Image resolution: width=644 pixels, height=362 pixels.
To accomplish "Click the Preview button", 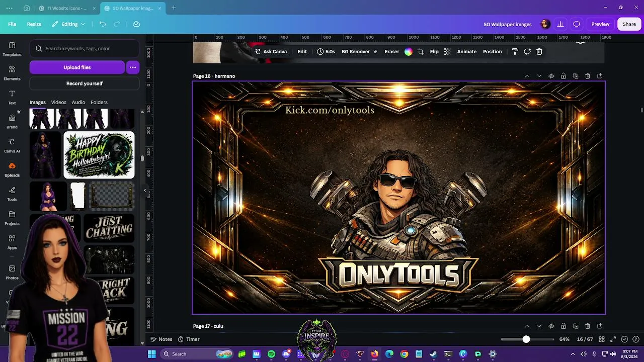I will 600,24.
